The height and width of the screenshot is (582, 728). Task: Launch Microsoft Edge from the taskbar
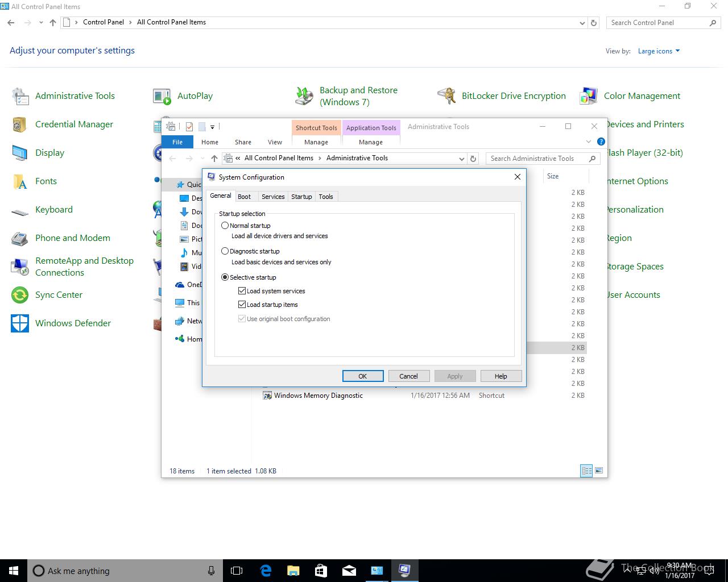[265, 571]
